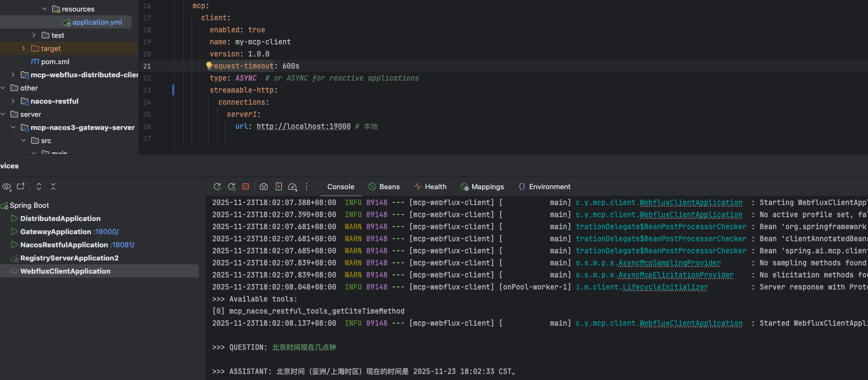The width and height of the screenshot is (868, 380).
Task: Collapse the mcp-nacos3-gateway-server module
Action: pos(13,127)
